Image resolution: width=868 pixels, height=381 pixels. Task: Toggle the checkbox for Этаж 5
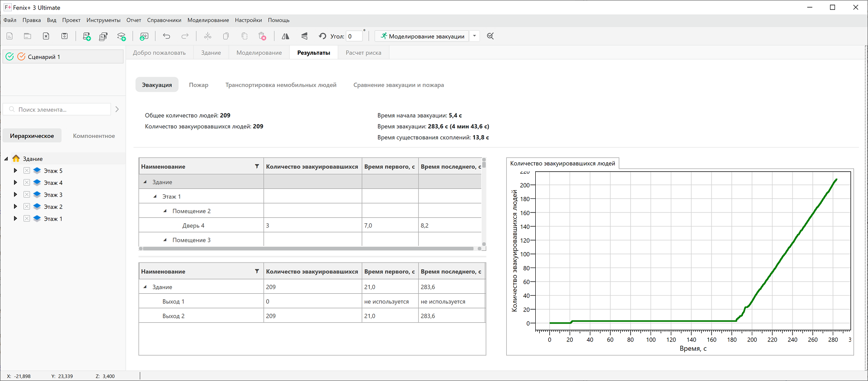coord(27,170)
